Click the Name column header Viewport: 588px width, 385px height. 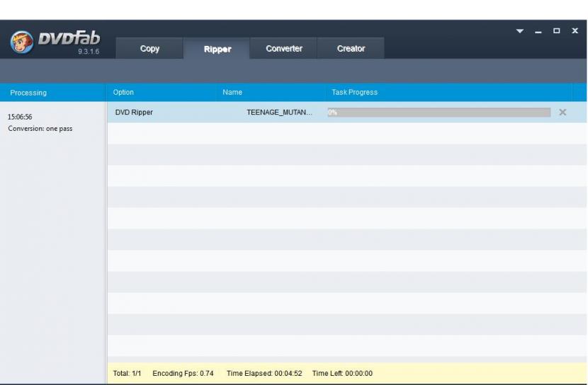point(232,92)
